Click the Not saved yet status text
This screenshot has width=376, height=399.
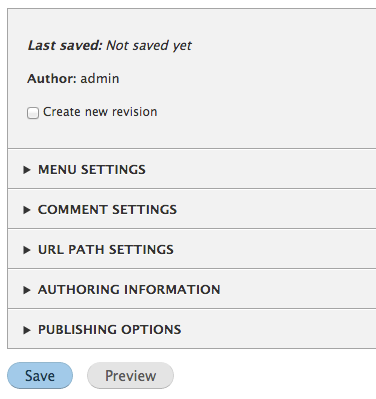(x=149, y=46)
